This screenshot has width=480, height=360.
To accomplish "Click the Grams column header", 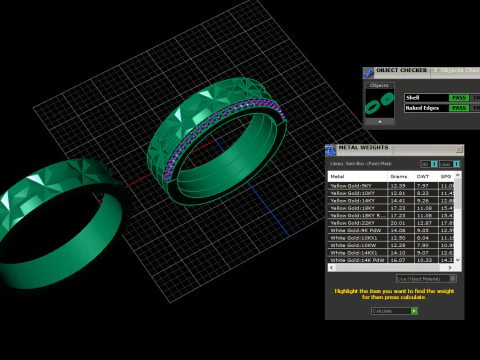I will click(x=401, y=176).
